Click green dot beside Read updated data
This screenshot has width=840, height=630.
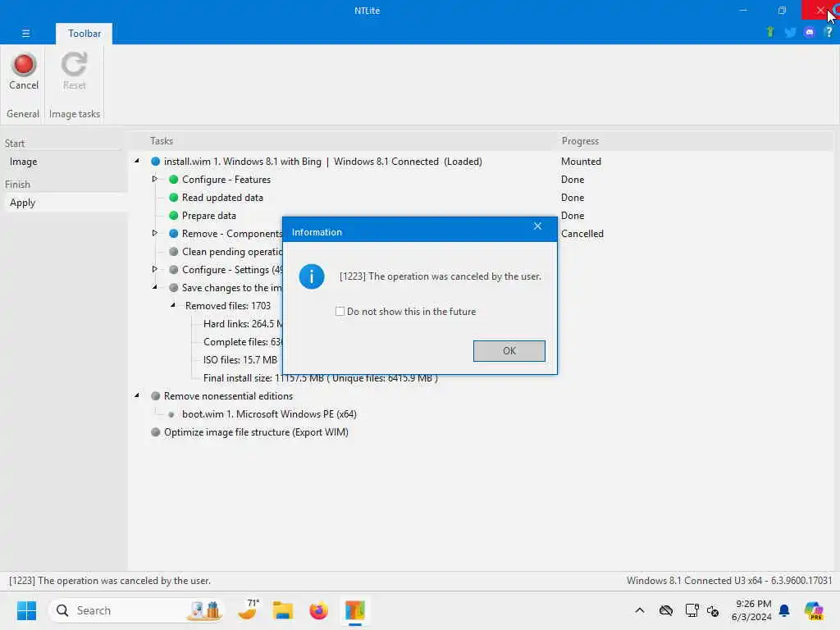174,198
